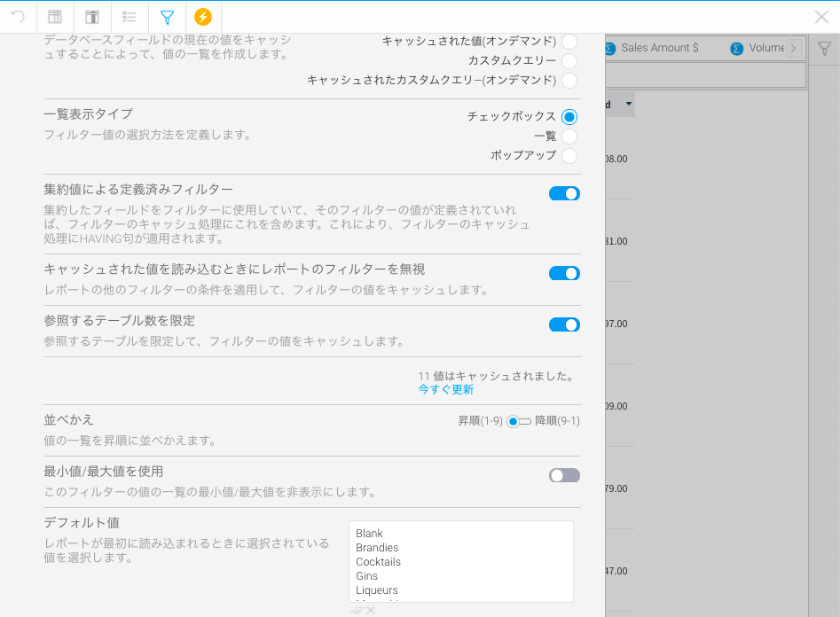
Task: Click the 今すぐ更新 link
Action: 445,390
